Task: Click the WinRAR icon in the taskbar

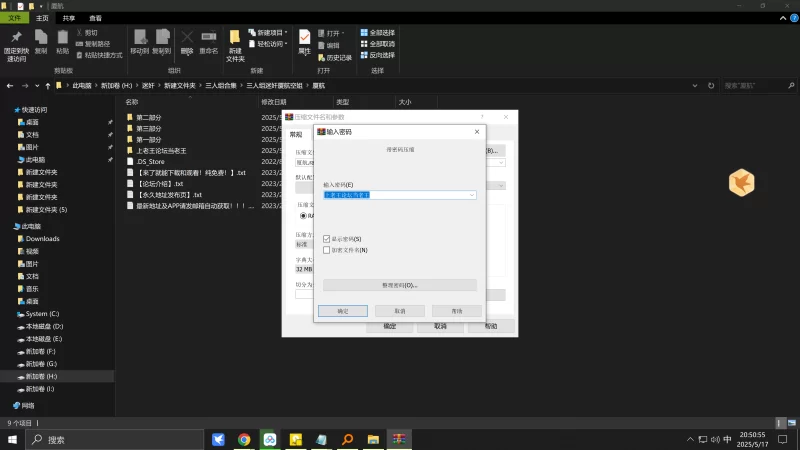Action: click(398, 439)
